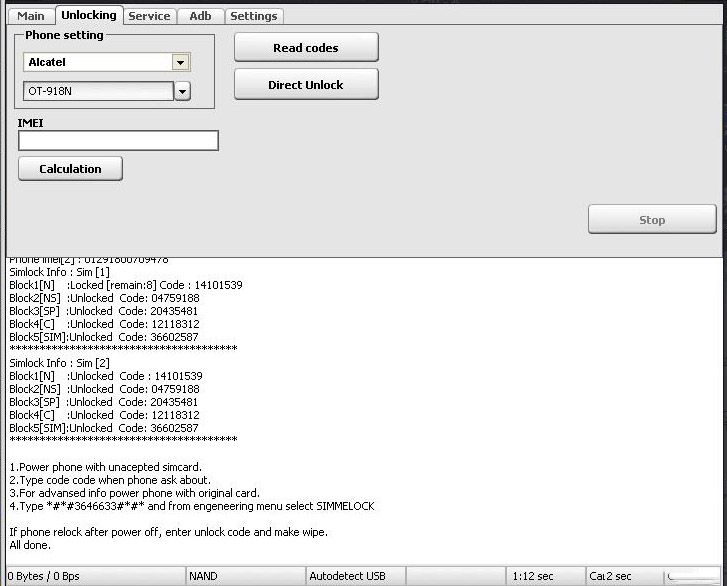Click the Block1[N] Locked line in log

tap(126, 285)
